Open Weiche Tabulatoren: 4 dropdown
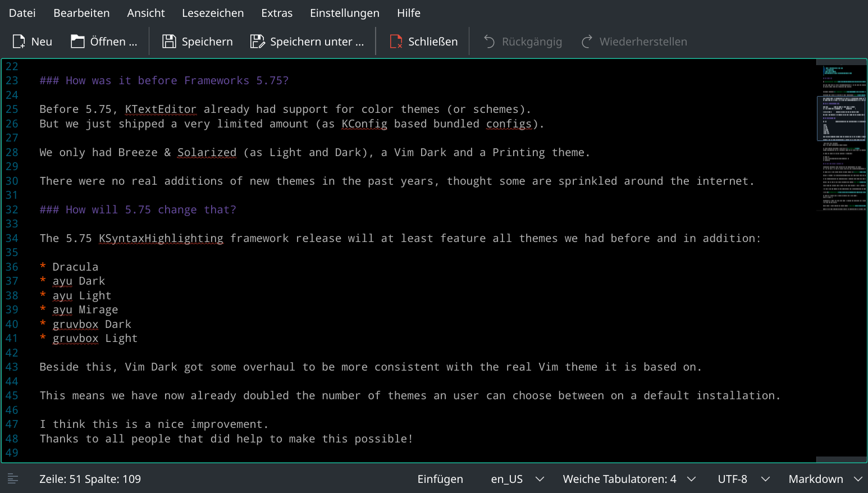868x493 pixels. [x=619, y=479]
